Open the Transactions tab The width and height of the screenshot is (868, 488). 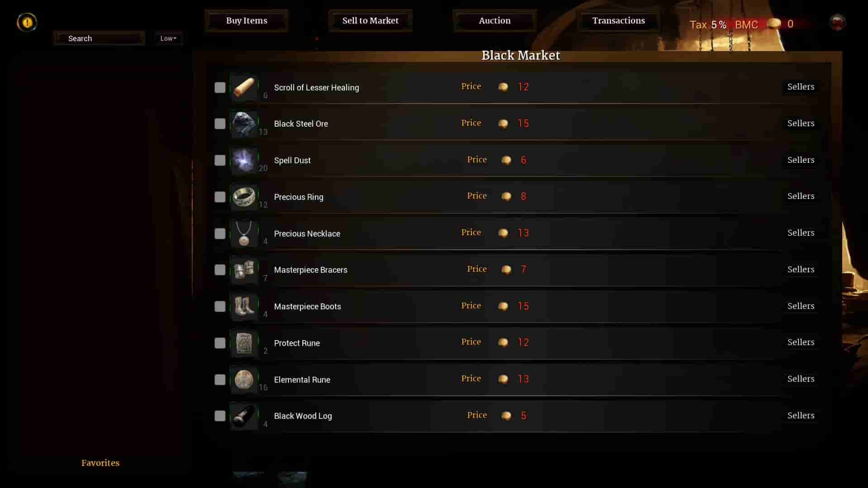point(618,21)
